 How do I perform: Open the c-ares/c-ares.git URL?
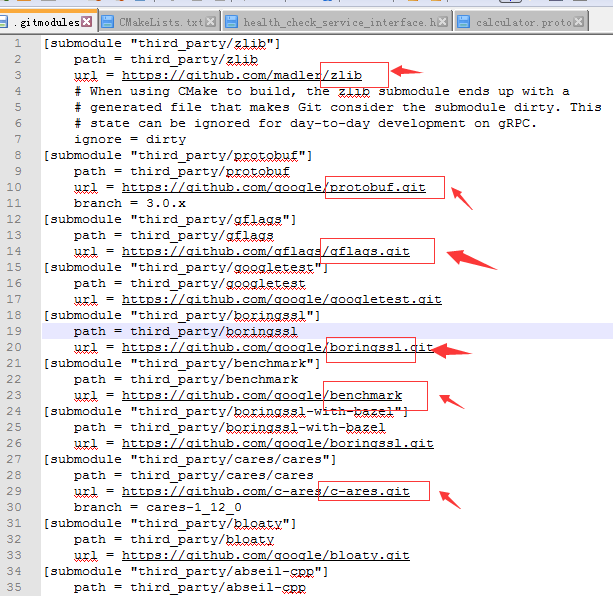coord(266,492)
